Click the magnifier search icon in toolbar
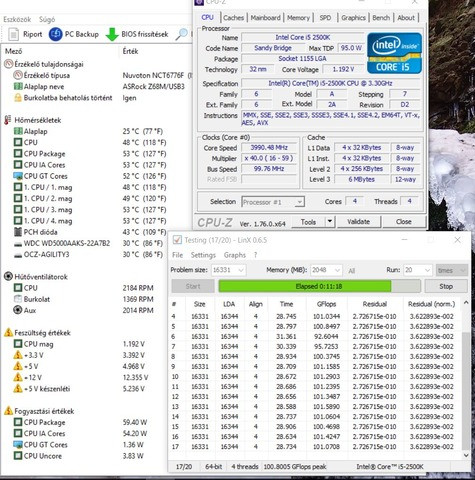Image resolution: width=475 pixels, height=480 pixels. click(182, 34)
